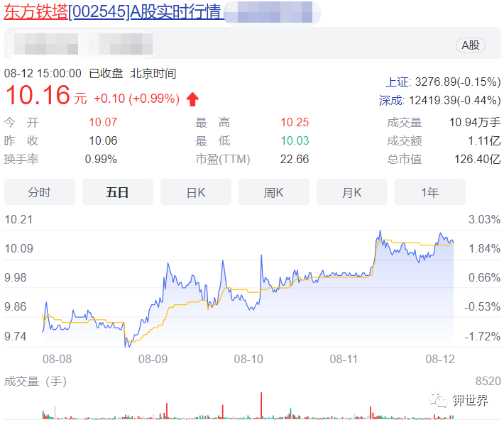Image resolution: width=504 pixels, height=422 pixels.
Task: Click the 3.03% percentage axis label
Action: pyautogui.click(x=484, y=220)
